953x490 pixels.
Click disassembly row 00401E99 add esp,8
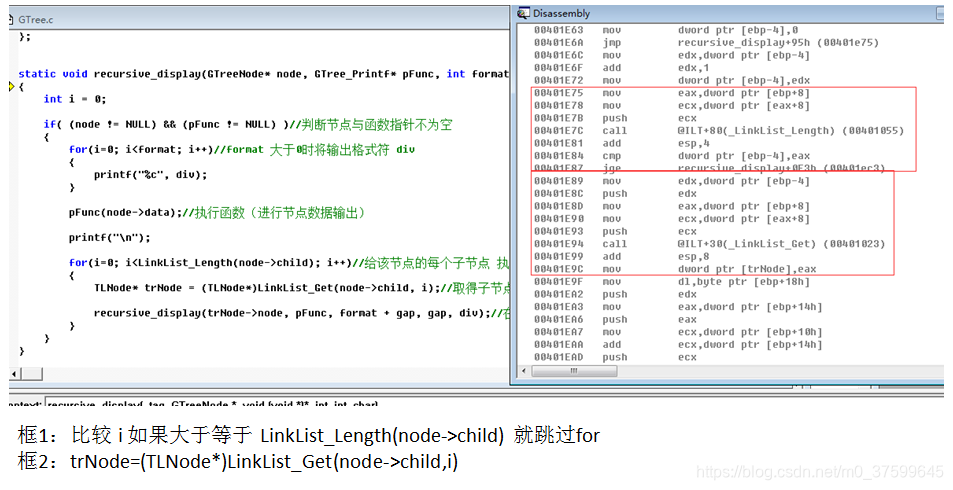622,257
